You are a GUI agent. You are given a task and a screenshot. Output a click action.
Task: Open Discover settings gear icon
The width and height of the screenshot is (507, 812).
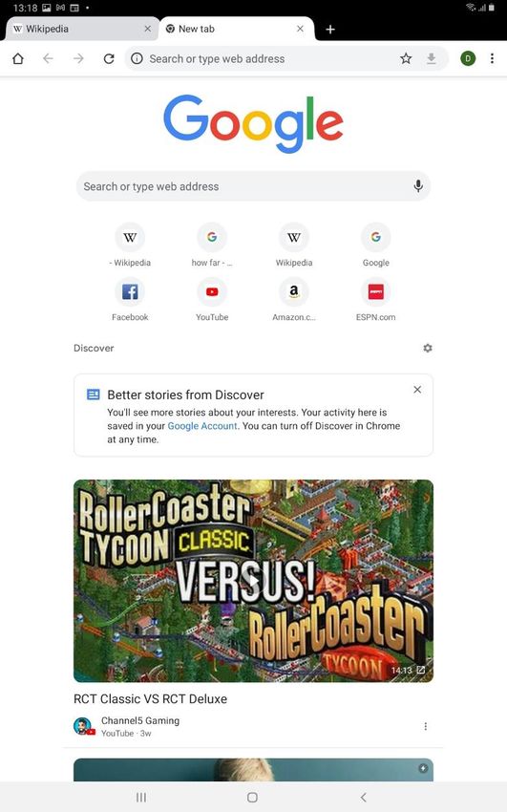[x=428, y=348]
